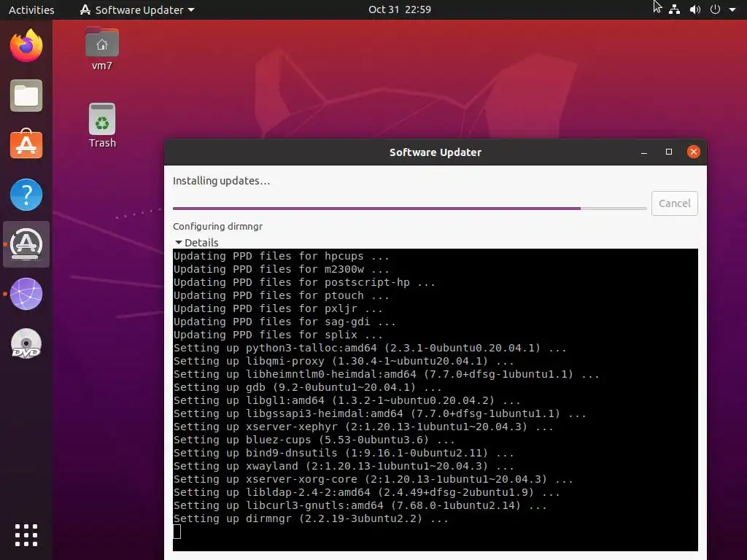747x560 pixels.
Task: Click line 'Setting up dirmngr'
Action: click(311, 519)
